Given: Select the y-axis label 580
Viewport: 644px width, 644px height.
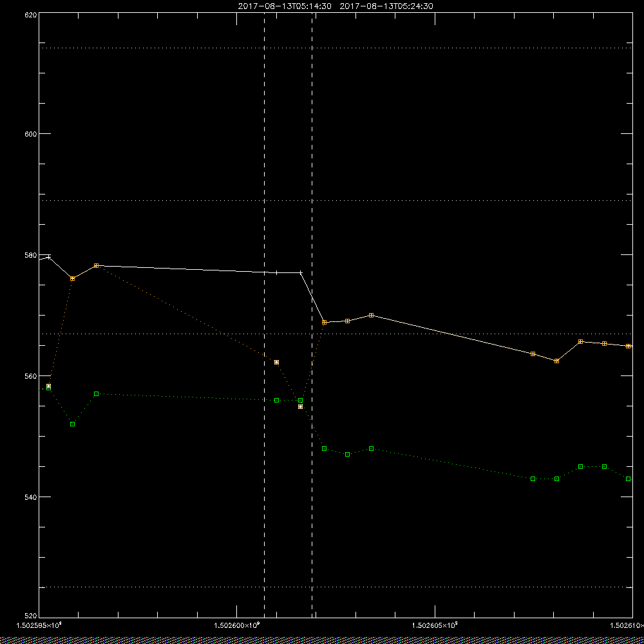Looking at the screenshot, I should click(x=31, y=255).
